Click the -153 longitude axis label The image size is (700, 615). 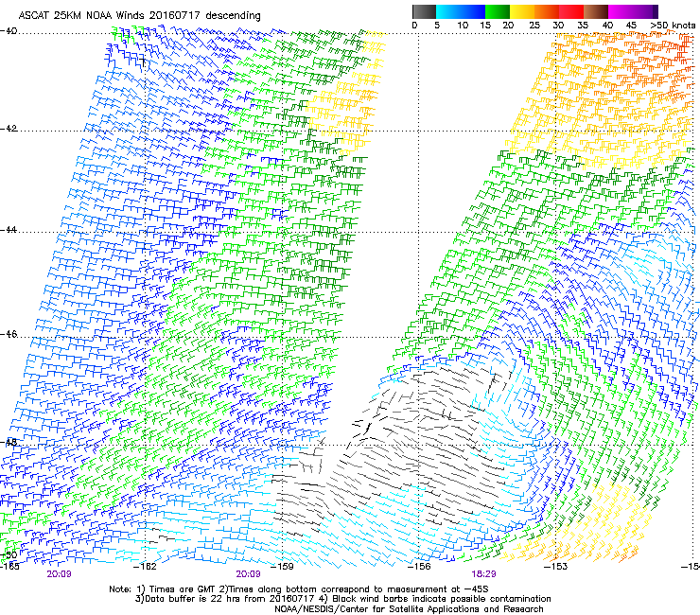pyautogui.click(x=555, y=567)
